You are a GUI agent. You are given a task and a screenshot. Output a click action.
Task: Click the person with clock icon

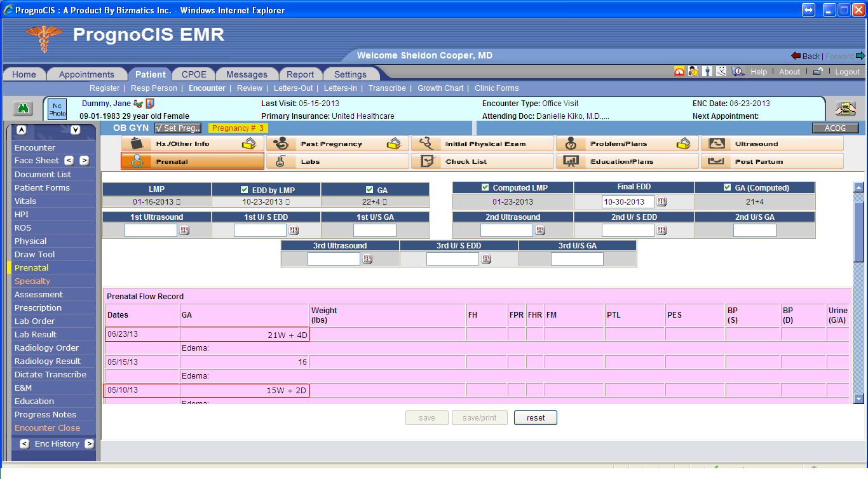693,72
